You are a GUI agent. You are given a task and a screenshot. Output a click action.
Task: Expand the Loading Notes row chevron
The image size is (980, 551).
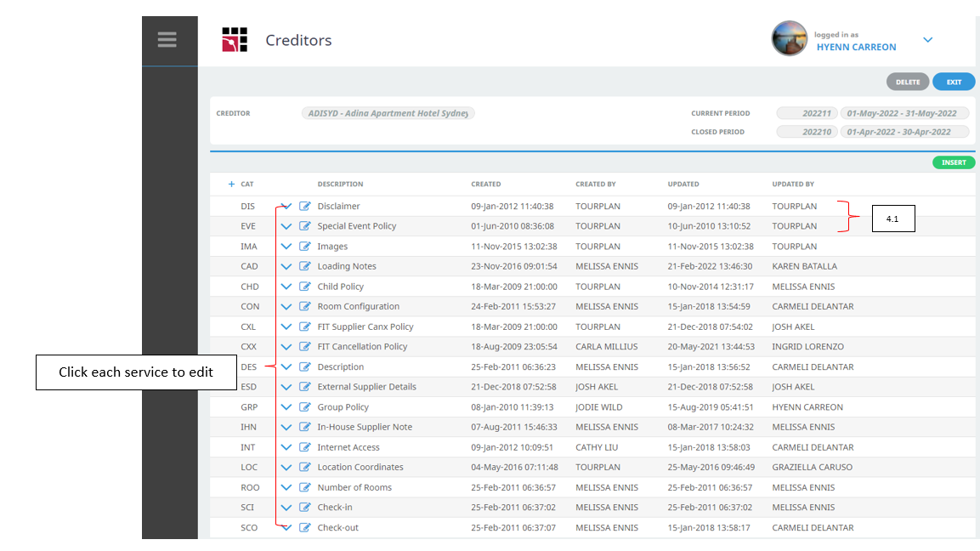[x=286, y=266]
